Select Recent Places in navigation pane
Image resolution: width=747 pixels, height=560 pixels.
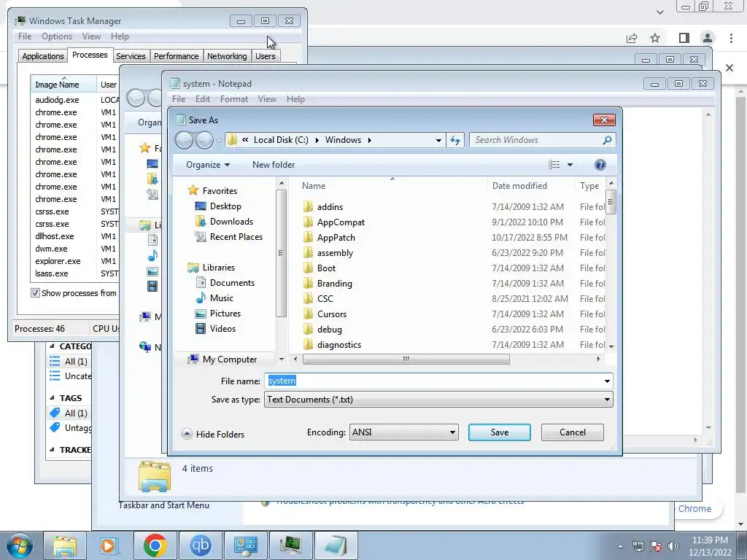[236, 237]
